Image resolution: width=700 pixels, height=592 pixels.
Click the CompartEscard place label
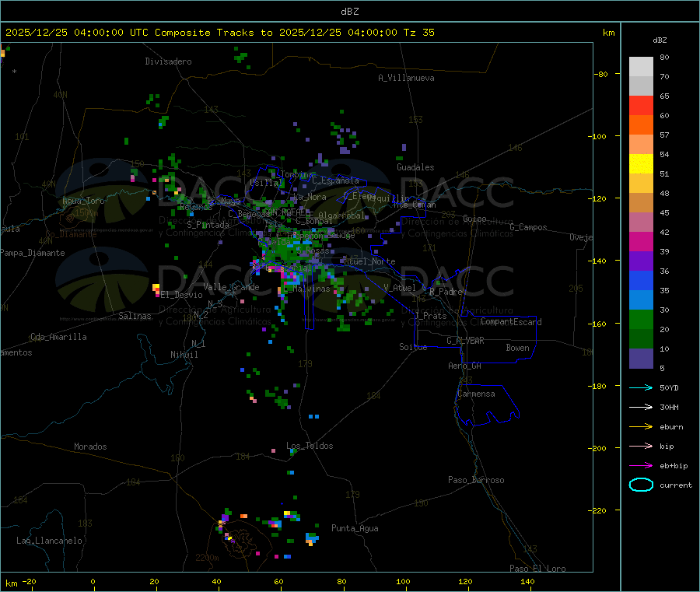pos(511,322)
